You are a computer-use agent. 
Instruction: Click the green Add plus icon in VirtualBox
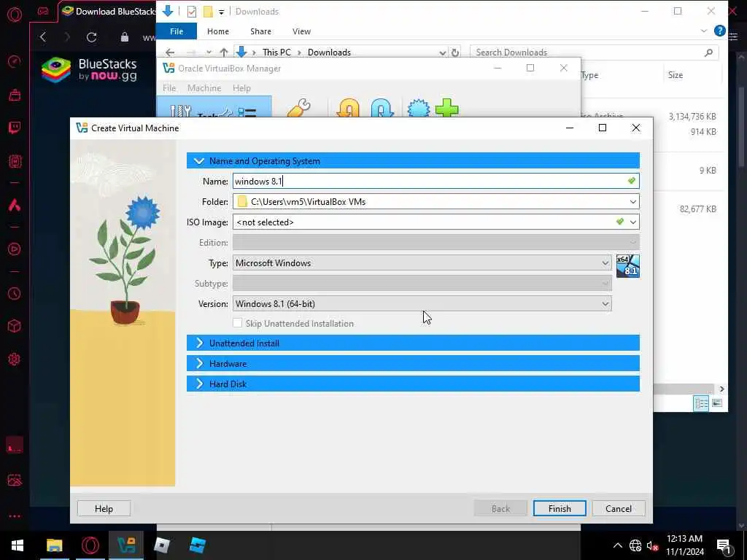click(x=447, y=108)
